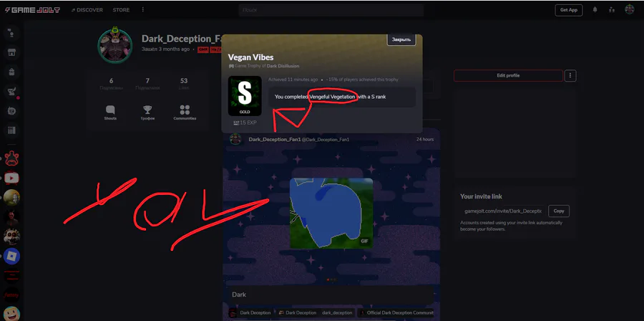Image resolution: width=644 pixels, height=321 pixels.
Task: Open the top bar three-dot menu
Action: [143, 9]
